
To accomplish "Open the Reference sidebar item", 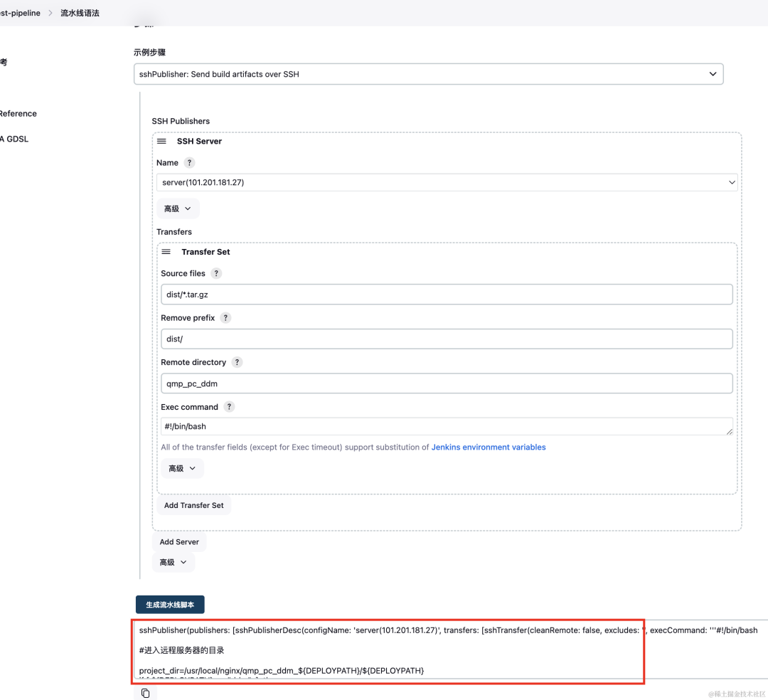I will (18, 114).
